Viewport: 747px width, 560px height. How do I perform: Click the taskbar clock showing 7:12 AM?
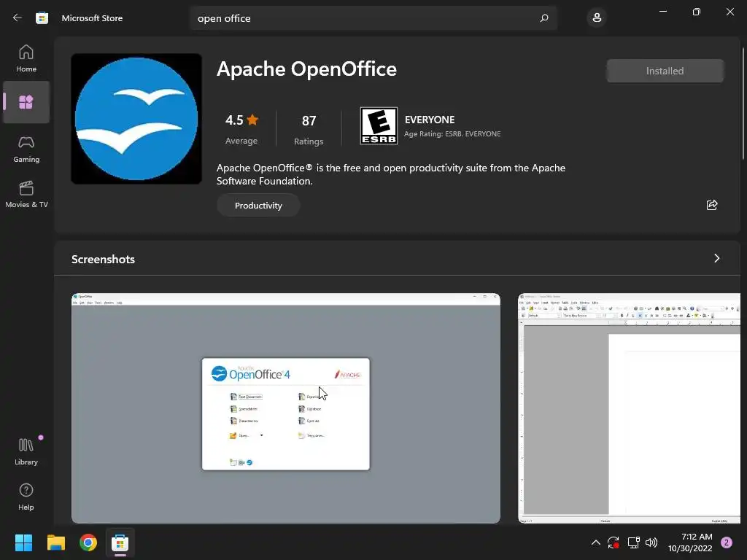(x=690, y=542)
